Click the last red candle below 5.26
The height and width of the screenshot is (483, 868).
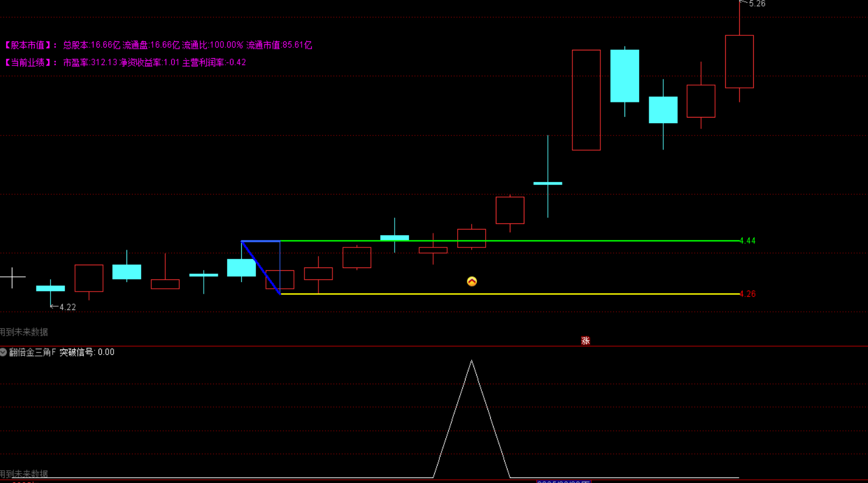[x=739, y=62]
